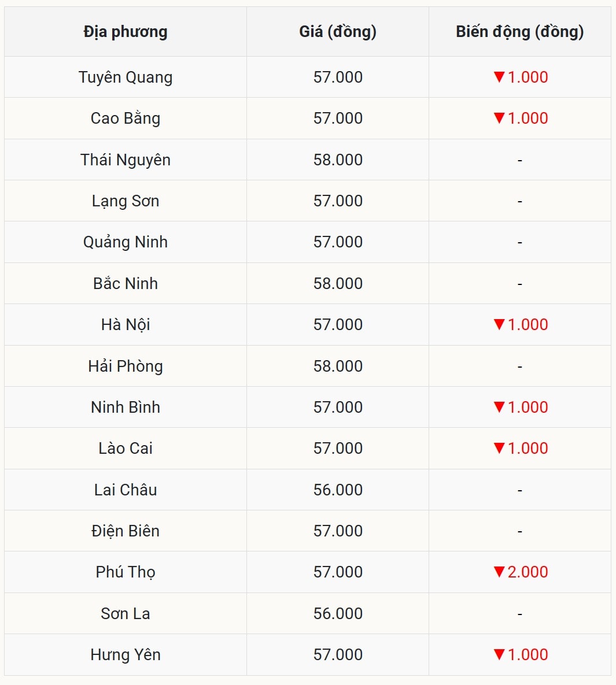Click the red down arrow for Hưng Yên
Screen dimensions: 616x685
coord(499,654)
